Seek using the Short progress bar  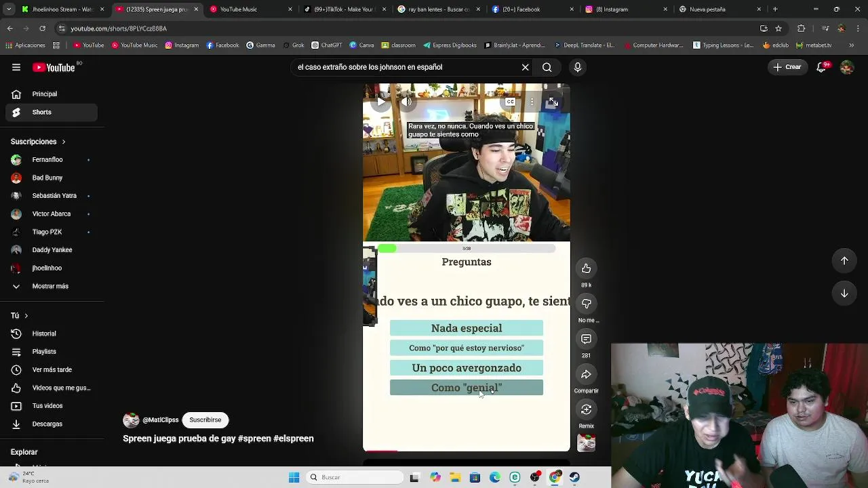pyautogui.click(x=467, y=451)
